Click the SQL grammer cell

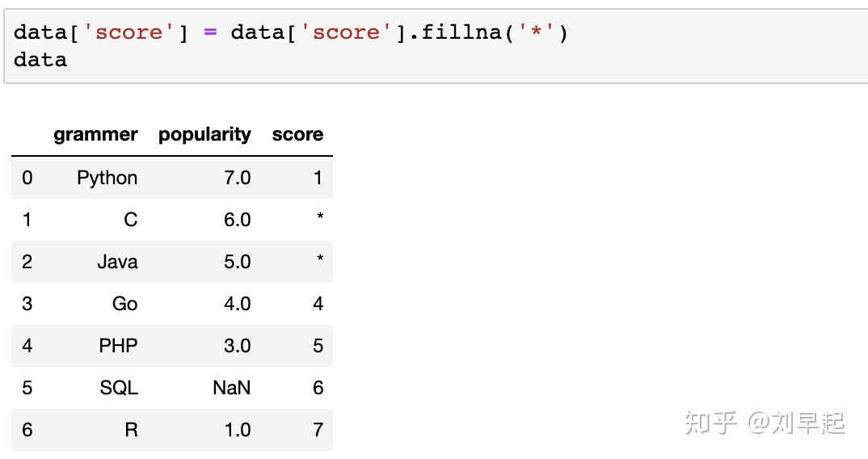pos(119,388)
